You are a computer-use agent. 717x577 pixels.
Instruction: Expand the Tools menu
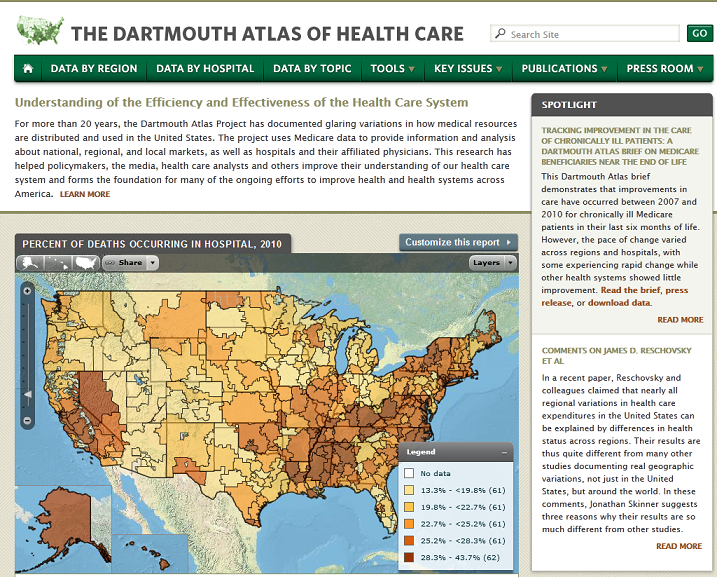coord(392,69)
